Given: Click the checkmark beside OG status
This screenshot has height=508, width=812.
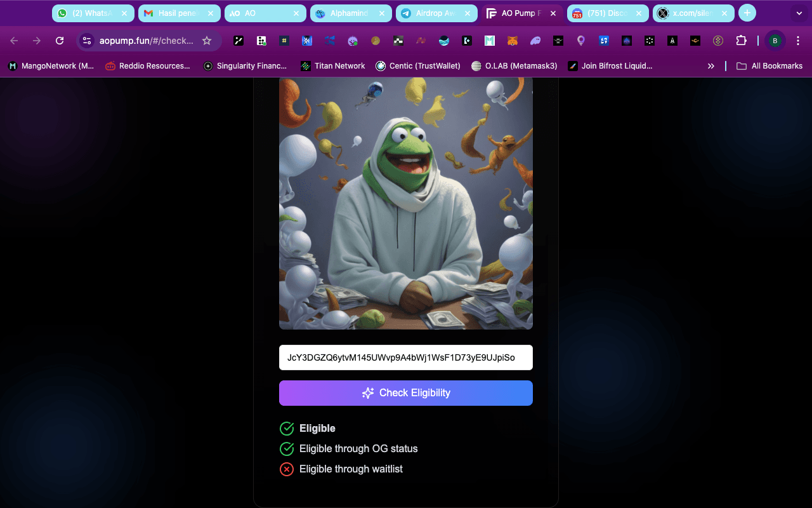Looking at the screenshot, I should [287, 449].
